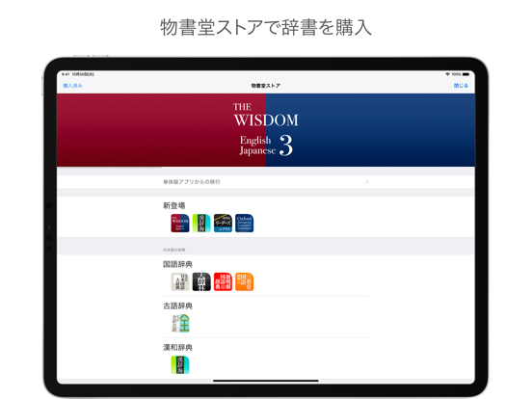Open the black 大辞林 dictionary icon
Screen dimensions: 532x399
[201, 281]
